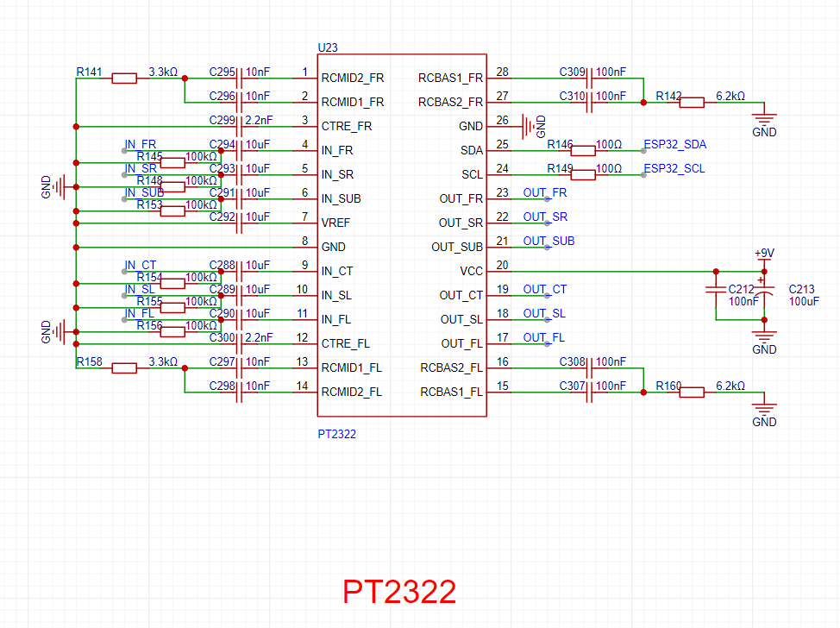Select capacitor C298 symbol

(x=239, y=392)
